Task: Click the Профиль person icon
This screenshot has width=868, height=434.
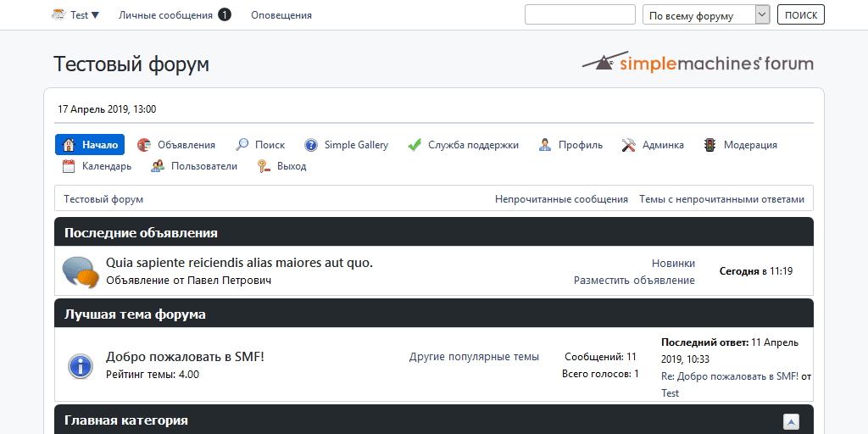Action: 545,145
